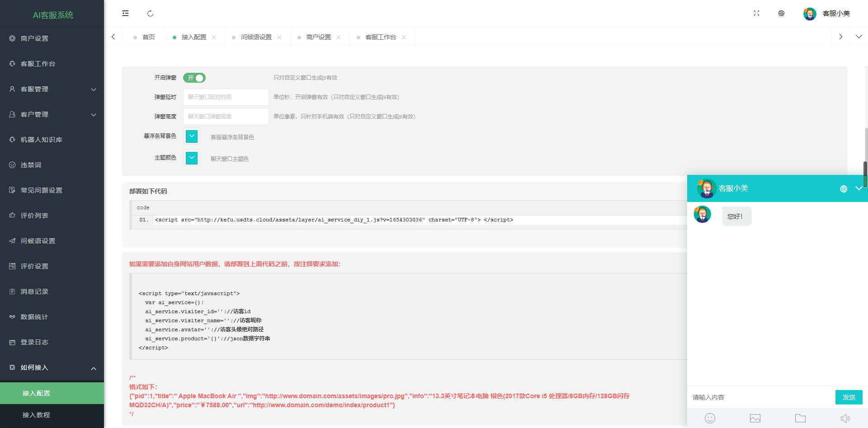The width and height of the screenshot is (868, 428).
Task: Expand the 客户管理 sidebar menu
Action: tap(52, 114)
